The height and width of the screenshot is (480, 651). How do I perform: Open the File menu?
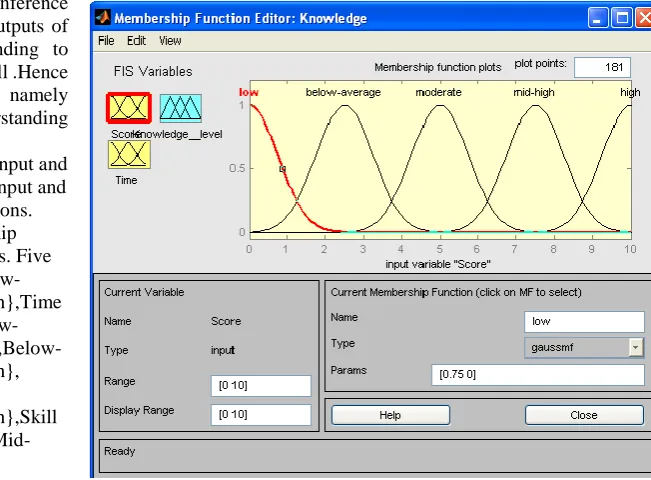(x=106, y=41)
